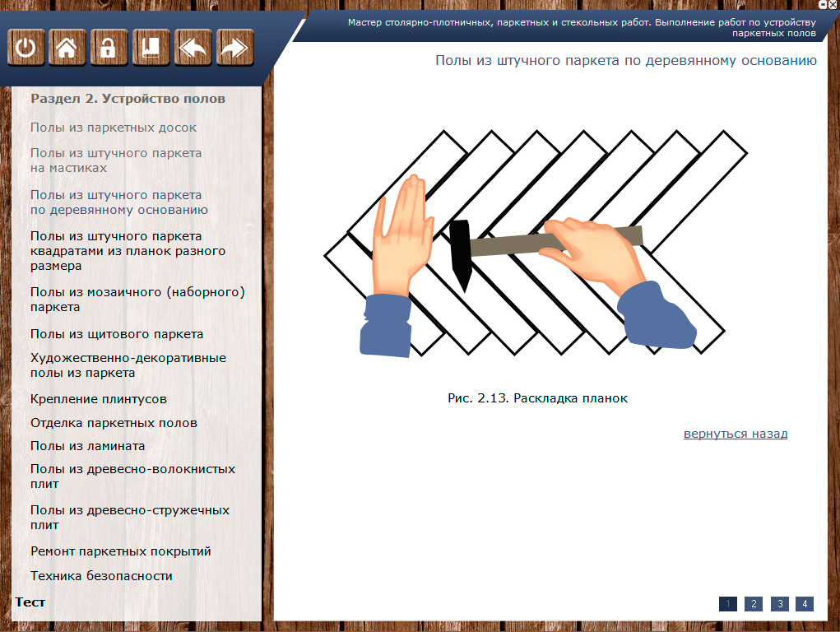Open 'Ремонт паркетных покрытий' topic

point(121,551)
